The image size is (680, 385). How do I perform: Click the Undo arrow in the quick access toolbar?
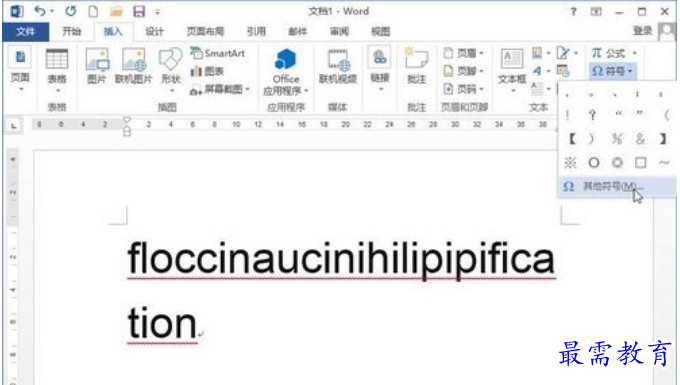tap(40, 11)
